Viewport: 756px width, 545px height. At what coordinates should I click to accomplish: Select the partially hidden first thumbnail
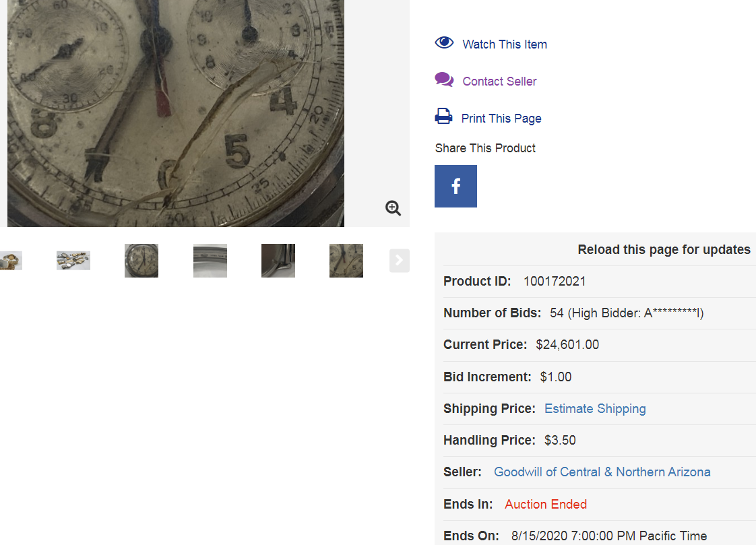11,261
